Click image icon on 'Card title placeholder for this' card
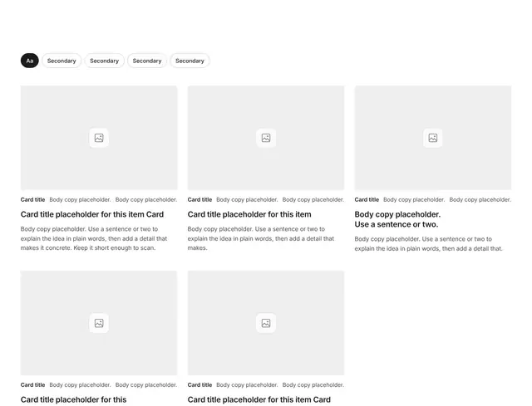Viewport: 532px width, 406px height. point(99,323)
